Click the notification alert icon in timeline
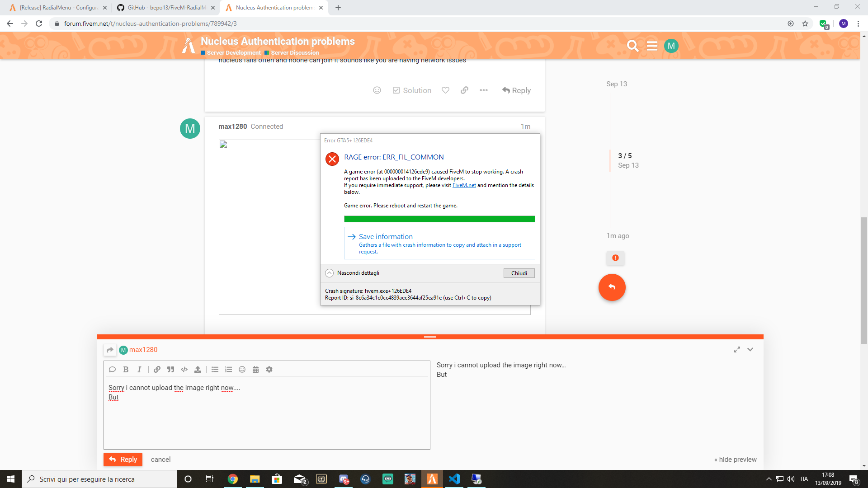 point(615,258)
